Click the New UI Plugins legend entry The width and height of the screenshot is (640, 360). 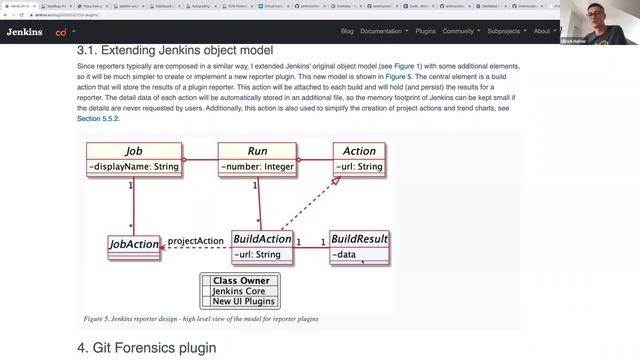(x=243, y=301)
